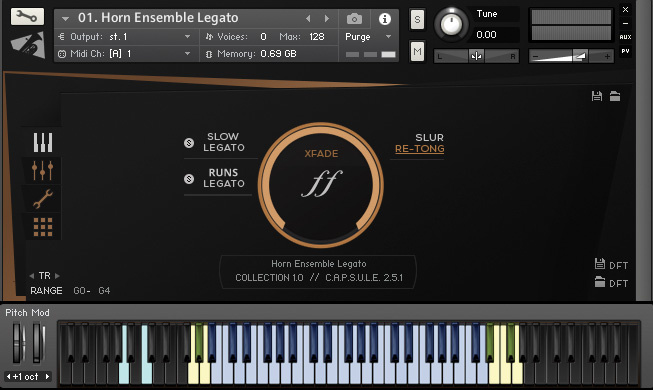Click the AUX button
Viewport: 653px width, 390px height.
point(626,37)
